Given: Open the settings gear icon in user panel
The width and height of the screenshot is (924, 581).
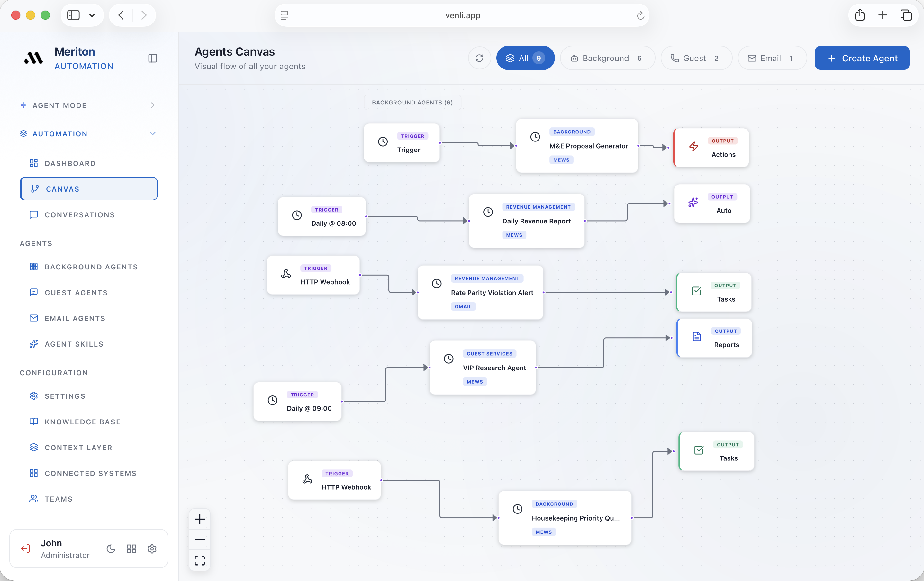Looking at the screenshot, I should (x=152, y=549).
